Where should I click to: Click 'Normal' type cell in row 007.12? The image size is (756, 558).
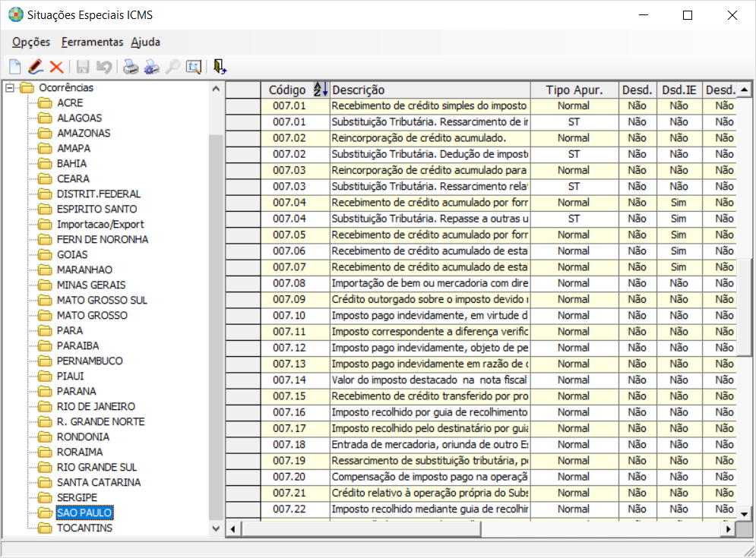coord(574,348)
